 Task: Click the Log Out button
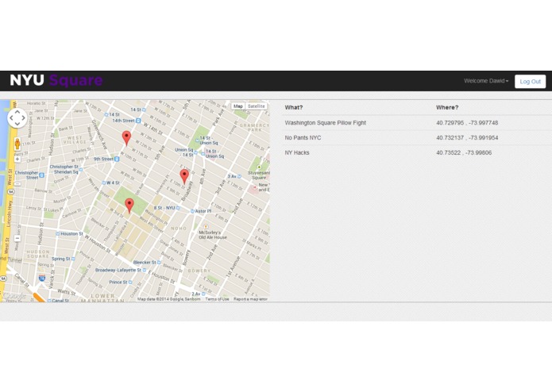(531, 82)
